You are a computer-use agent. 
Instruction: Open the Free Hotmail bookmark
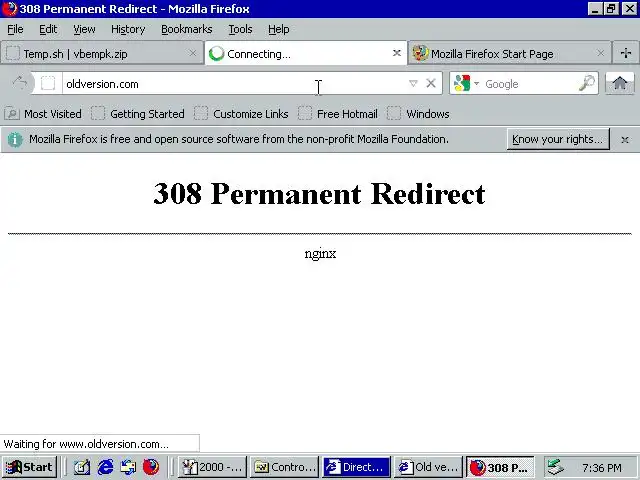pyautogui.click(x=338, y=114)
